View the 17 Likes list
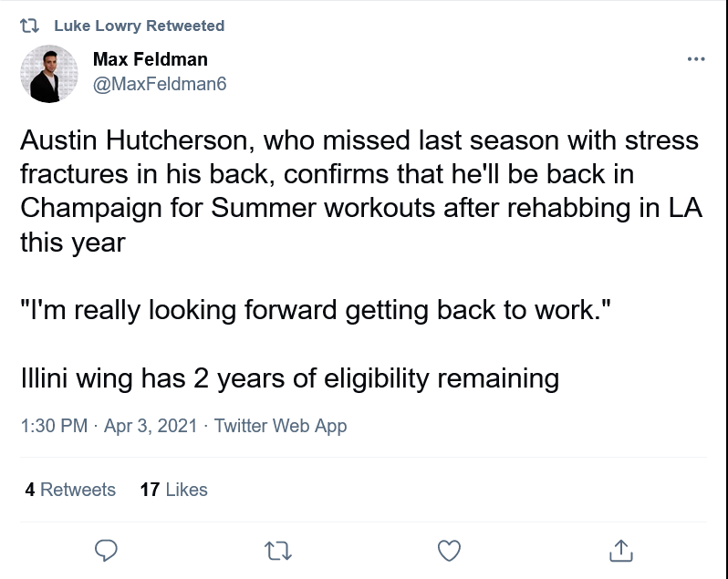 coord(173,490)
